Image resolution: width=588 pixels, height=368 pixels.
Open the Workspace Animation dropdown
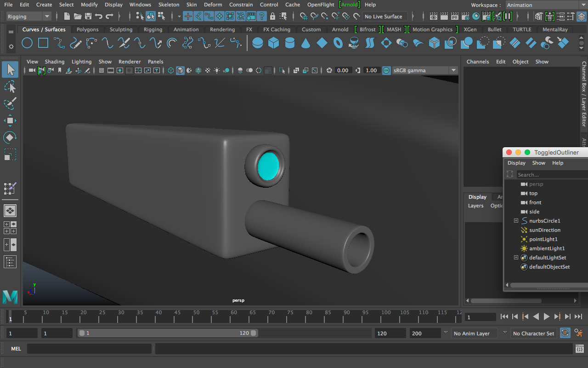click(x=546, y=5)
